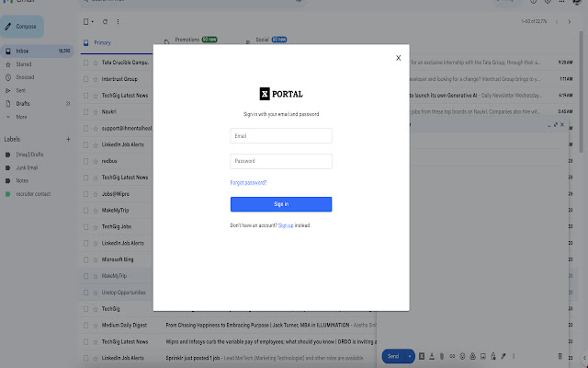Discard draft with trash icon
The image size is (588, 368).
(560, 356)
